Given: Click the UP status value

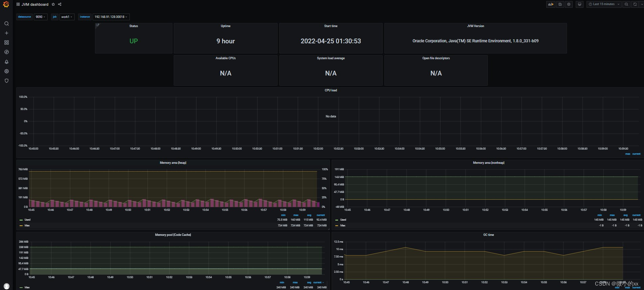Looking at the screenshot, I should click(134, 41).
